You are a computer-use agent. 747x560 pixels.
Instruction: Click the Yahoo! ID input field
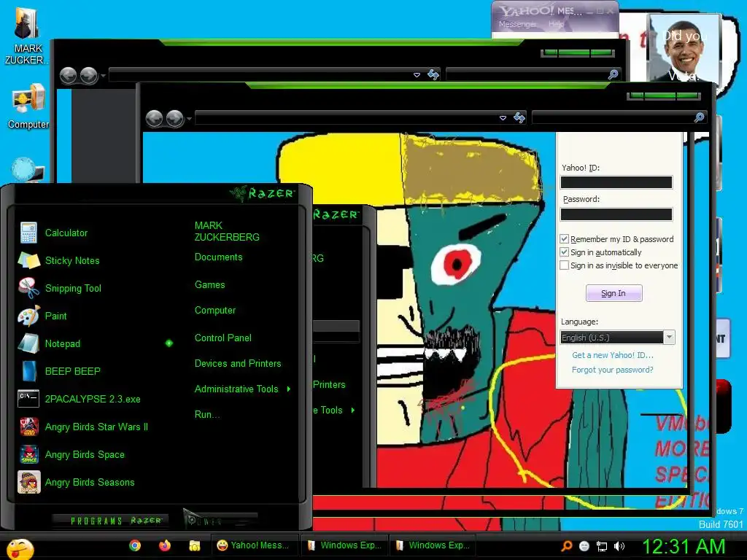tap(616, 182)
